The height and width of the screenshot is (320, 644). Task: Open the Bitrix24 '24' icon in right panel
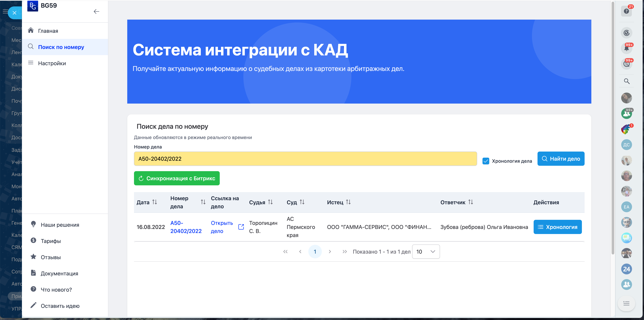[x=626, y=269]
